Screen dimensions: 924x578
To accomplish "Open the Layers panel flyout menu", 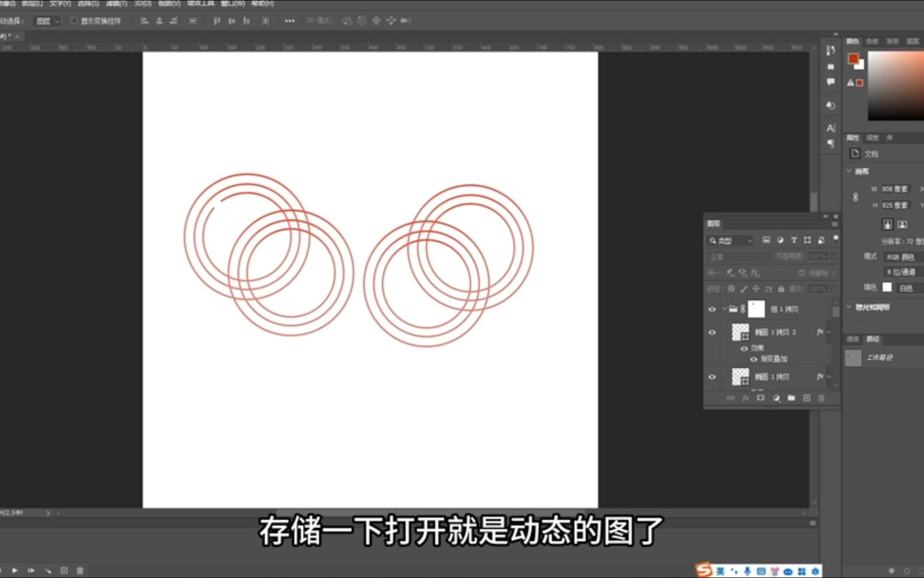I will (x=835, y=224).
